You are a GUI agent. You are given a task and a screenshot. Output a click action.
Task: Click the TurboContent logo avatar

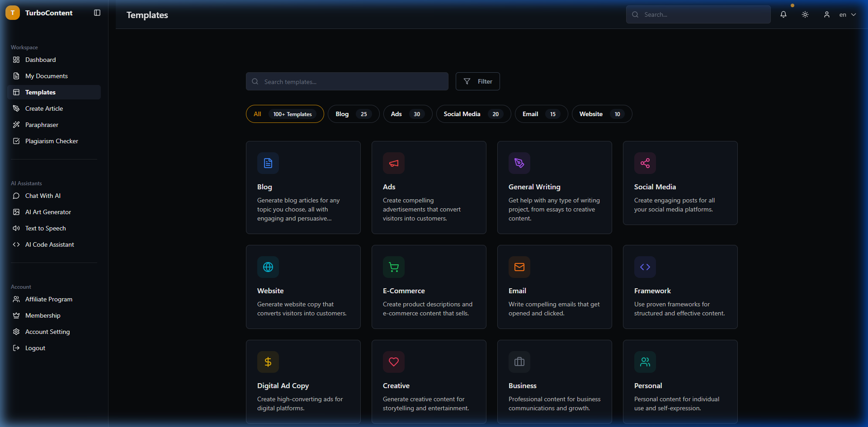(13, 13)
